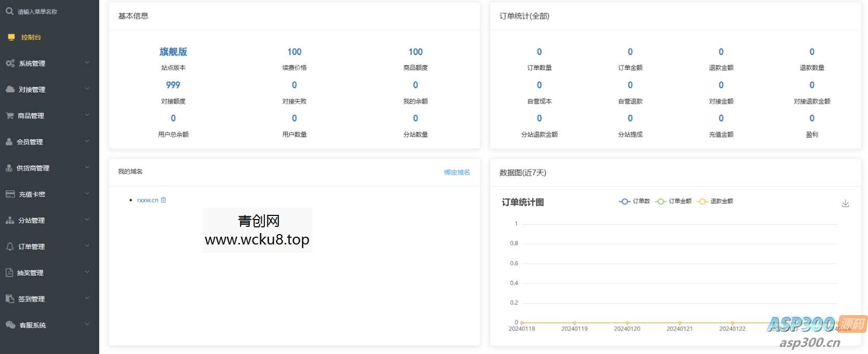Click the 我的余额 label
Image resolution: width=868 pixels, height=354 pixels.
pyautogui.click(x=416, y=101)
